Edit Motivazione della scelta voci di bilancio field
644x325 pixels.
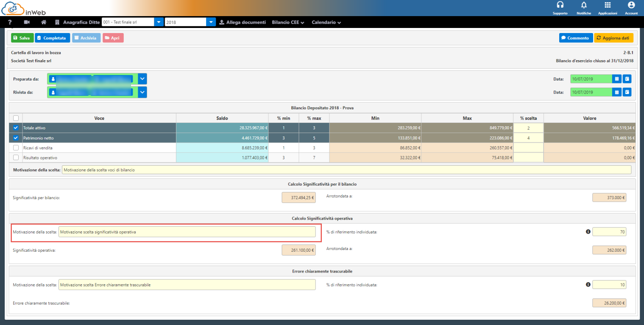(346, 170)
